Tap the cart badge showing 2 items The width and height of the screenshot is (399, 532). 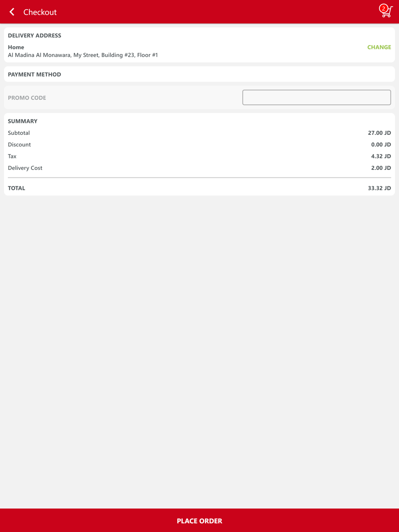click(x=383, y=8)
